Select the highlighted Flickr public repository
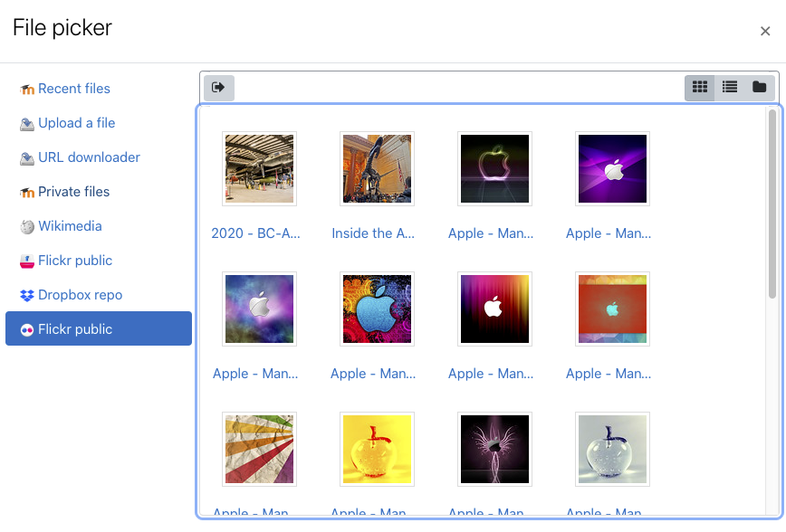Viewport: 786px width, 532px height. (x=98, y=328)
